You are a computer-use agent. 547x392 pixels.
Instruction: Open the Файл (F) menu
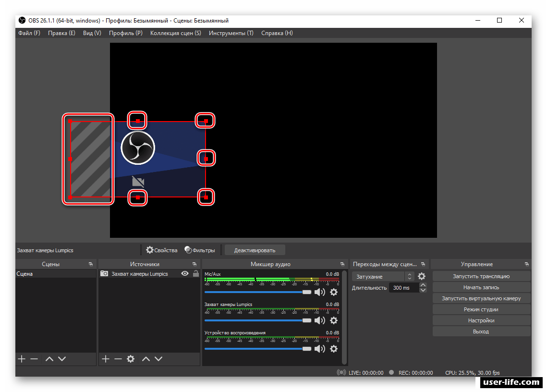click(x=29, y=33)
